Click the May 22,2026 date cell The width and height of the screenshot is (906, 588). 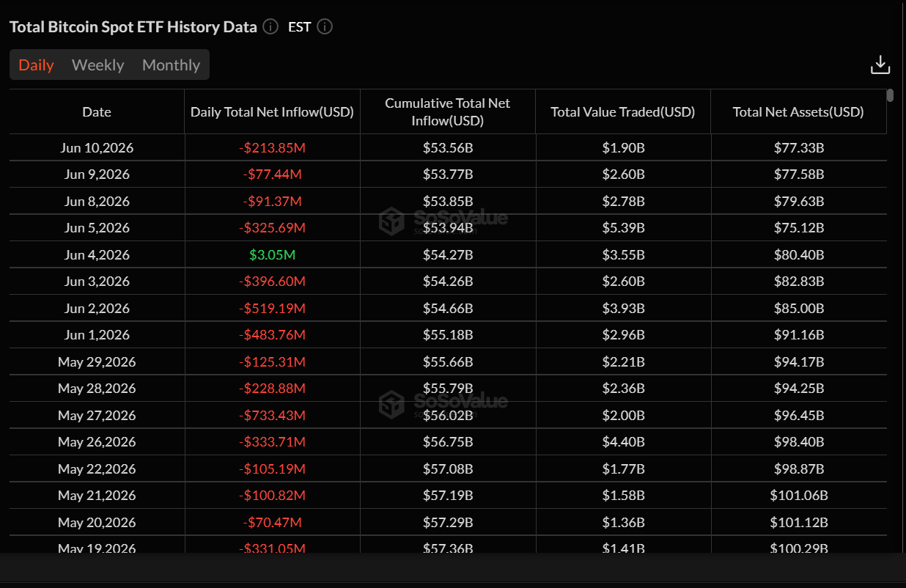[x=97, y=469]
